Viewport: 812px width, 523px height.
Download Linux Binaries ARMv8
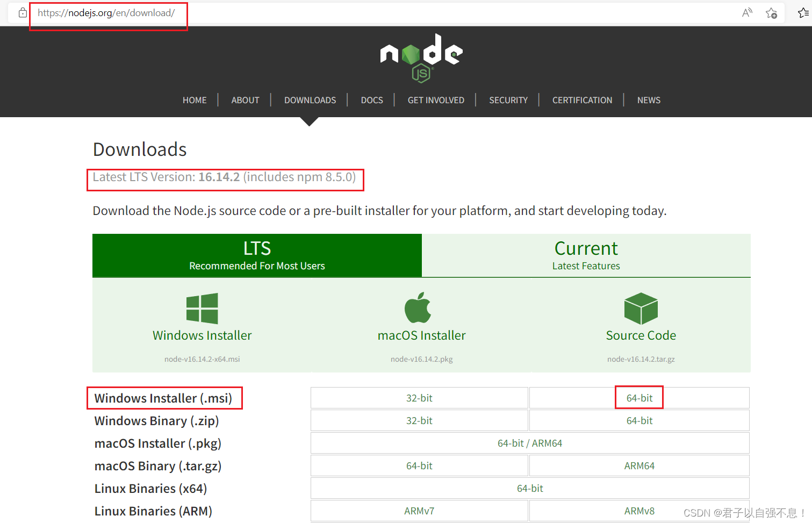coord(639,511)
